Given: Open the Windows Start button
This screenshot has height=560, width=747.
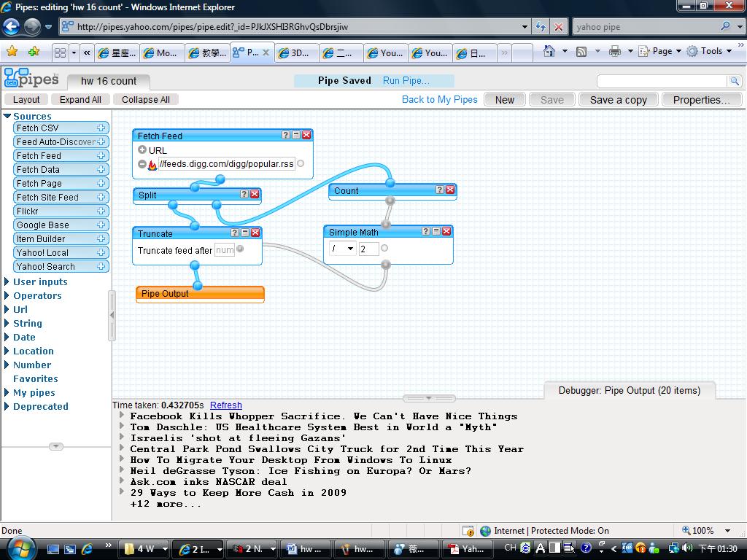Looking at the screenshot, I should click(20, 548).
